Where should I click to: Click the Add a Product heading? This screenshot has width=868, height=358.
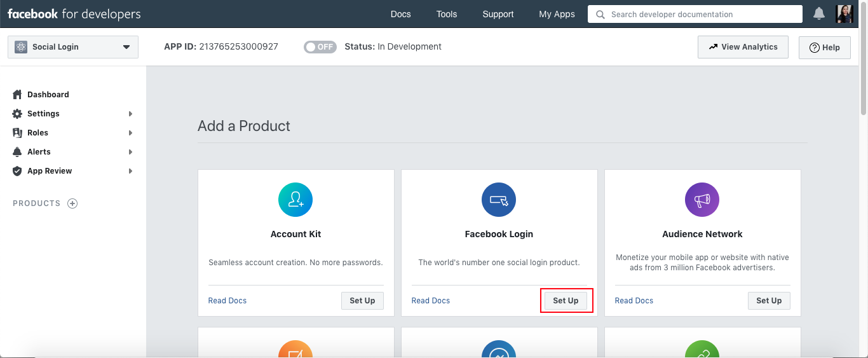pyautogui.click(x=244, y=126)
